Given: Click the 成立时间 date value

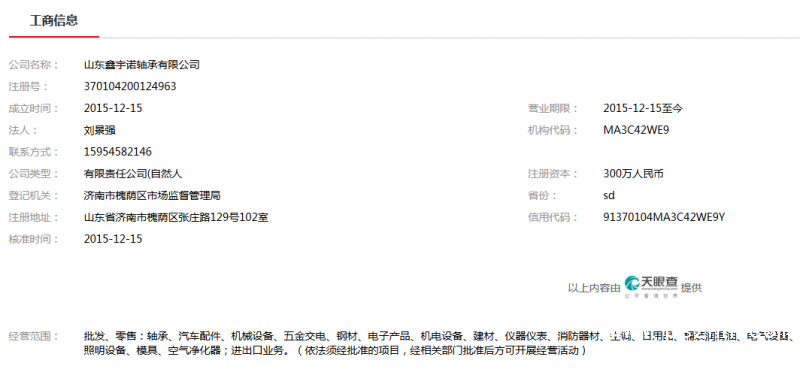Looking at the screenshot, I should (x=113, y=108).
